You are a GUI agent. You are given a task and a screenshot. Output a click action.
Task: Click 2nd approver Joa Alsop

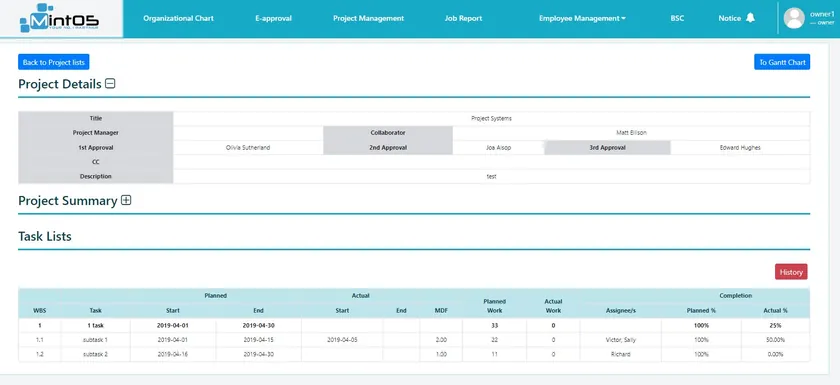[498, 147]
